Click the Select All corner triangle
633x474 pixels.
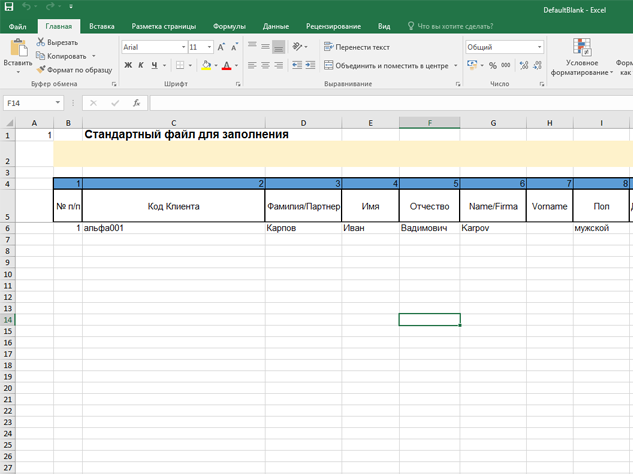(x=9, y=123)
